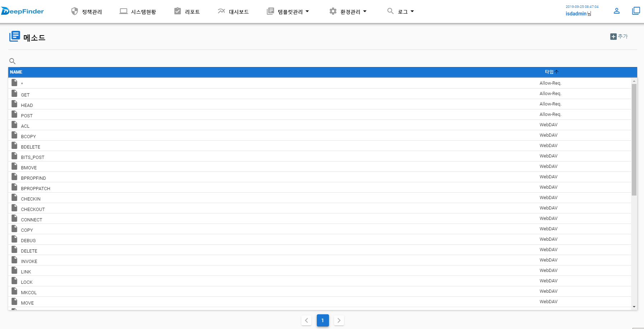Click WebDAV type in the ACL row
The width and height of the screenshot is (644, 329).
tap(549, 125)
